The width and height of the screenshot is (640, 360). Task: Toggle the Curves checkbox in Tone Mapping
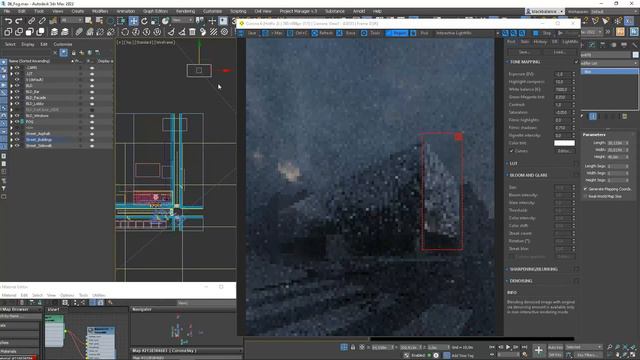(x=511, y=151)
